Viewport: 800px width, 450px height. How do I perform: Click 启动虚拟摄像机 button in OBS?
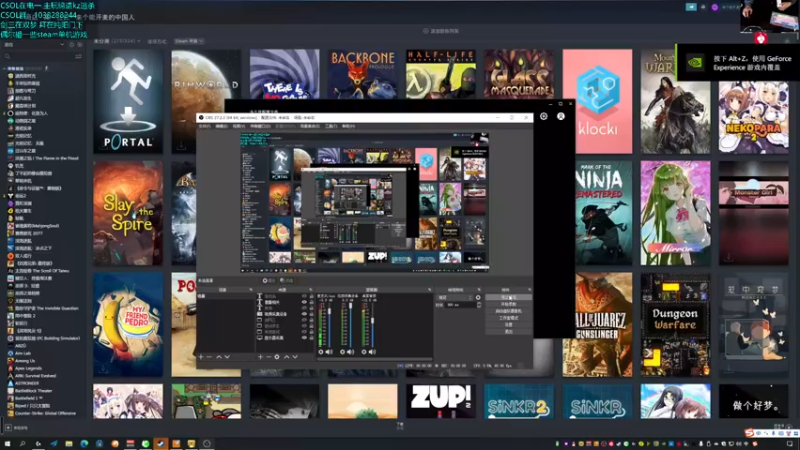(509, 311)
